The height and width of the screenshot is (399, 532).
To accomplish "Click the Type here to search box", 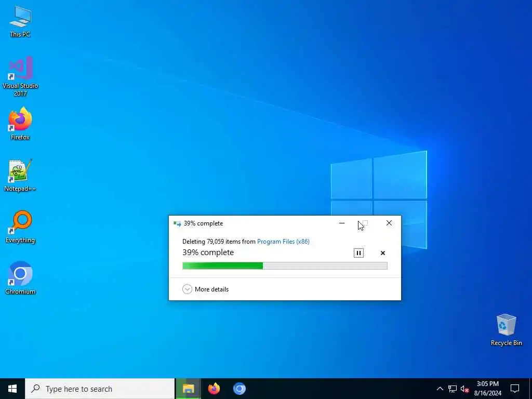I will pos(100,389).
